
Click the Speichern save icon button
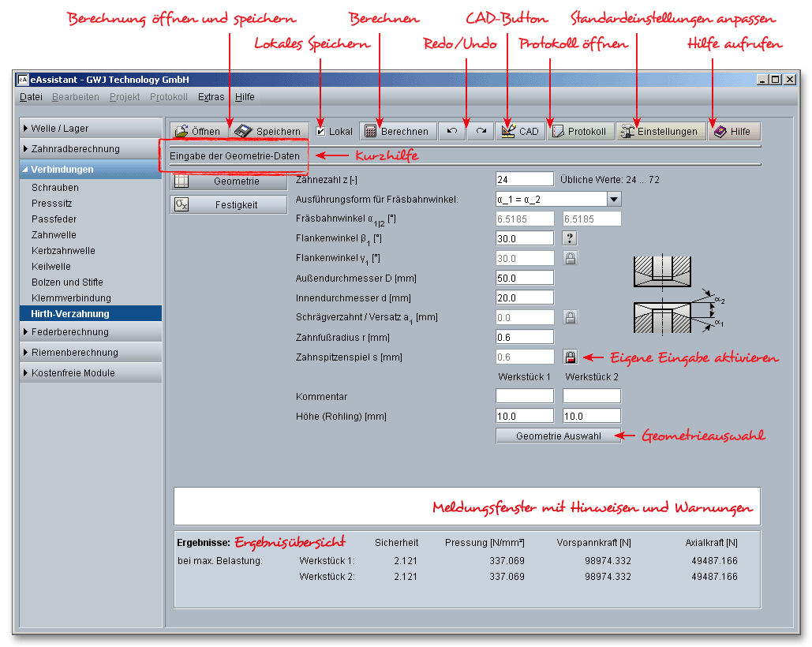pyautogui.click(x=268, y=132)
